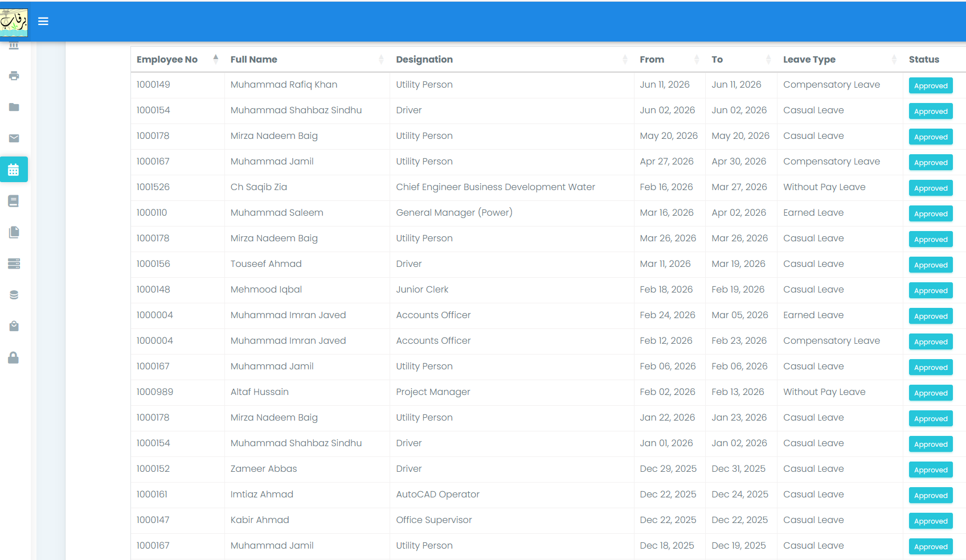
Task: Click Compensatory Leave for Muhammad Rafiq Khan
Action: 832,84
